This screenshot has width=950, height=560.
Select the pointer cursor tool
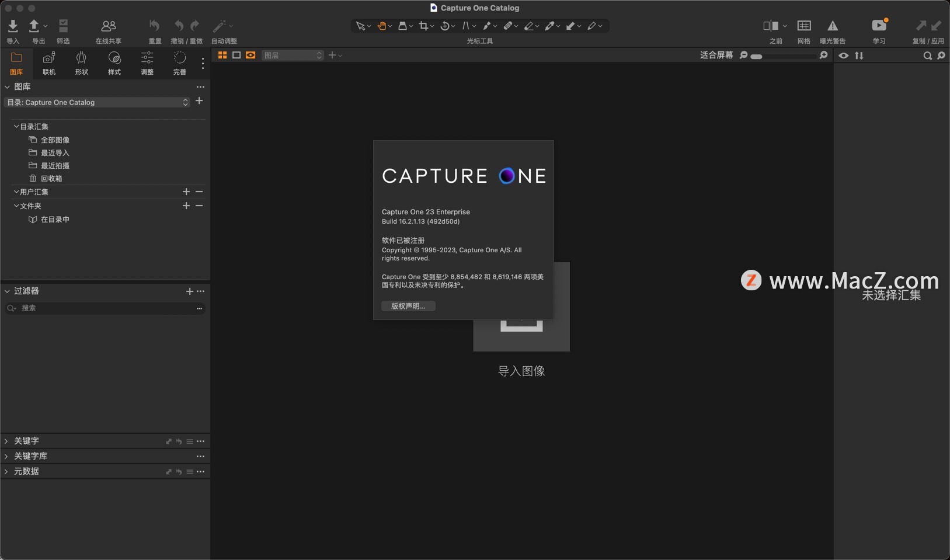coord(360,26)
